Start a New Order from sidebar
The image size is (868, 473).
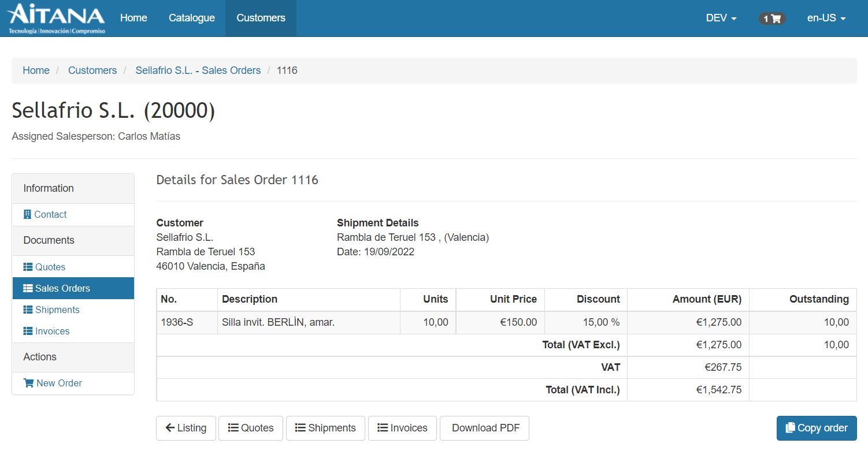(59, 383)
